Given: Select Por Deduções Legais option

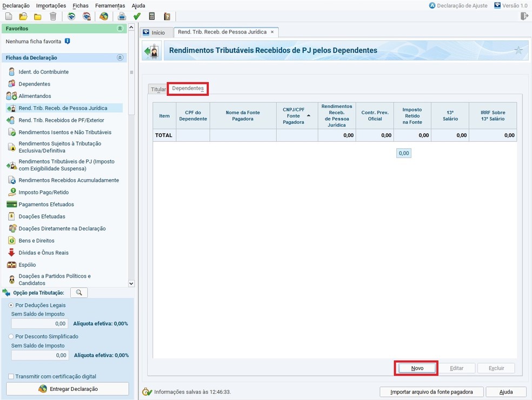Looking at the screenshot, I should tap(11, 305).
